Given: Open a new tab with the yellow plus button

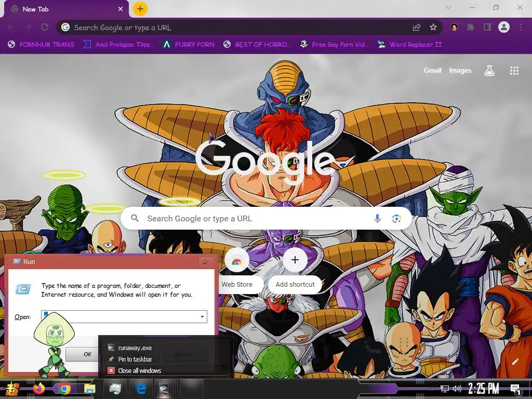Looking at the screenshot, I should 140,9.
